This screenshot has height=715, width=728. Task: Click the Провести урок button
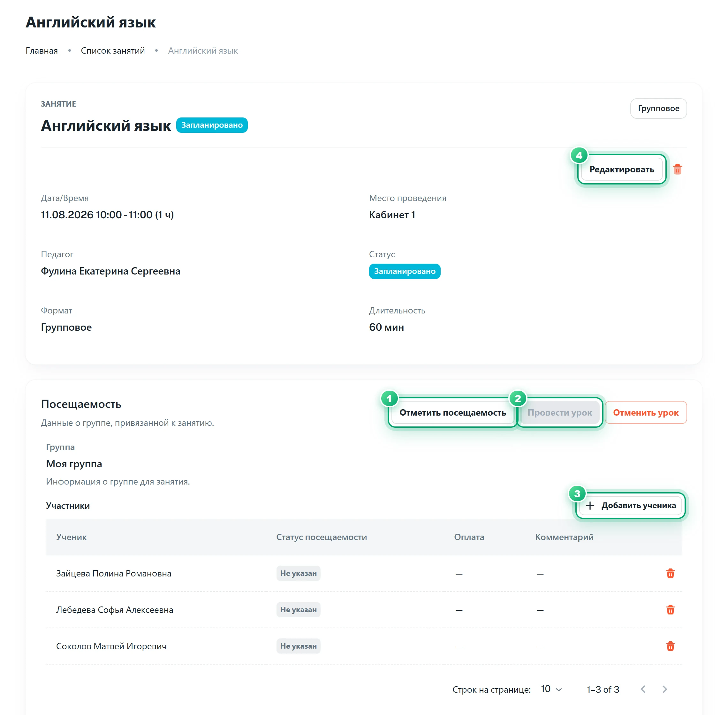[x=559, y=412]
